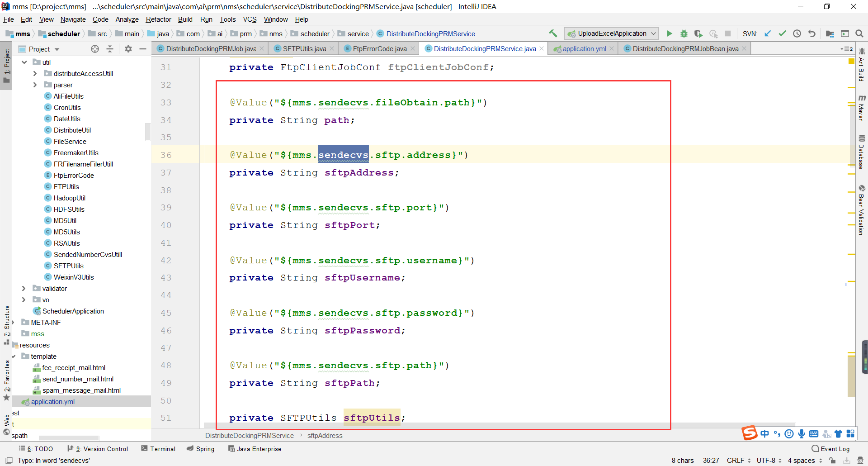Open the UploadExcelApplication run configuration dropdown
This screenshot has width=868, height=466.
click(612, 33)
